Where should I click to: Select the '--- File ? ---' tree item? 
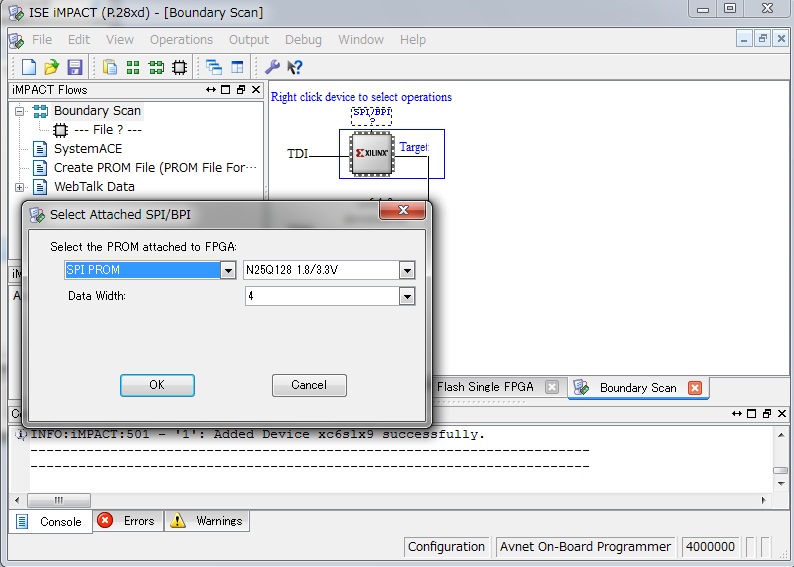(x=108, y=130)
